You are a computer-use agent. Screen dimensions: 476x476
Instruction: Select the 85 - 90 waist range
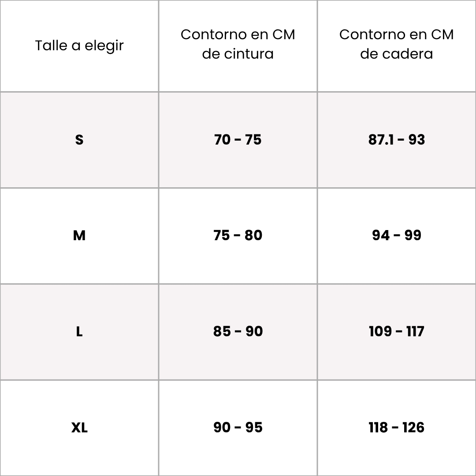pos(238,331)
